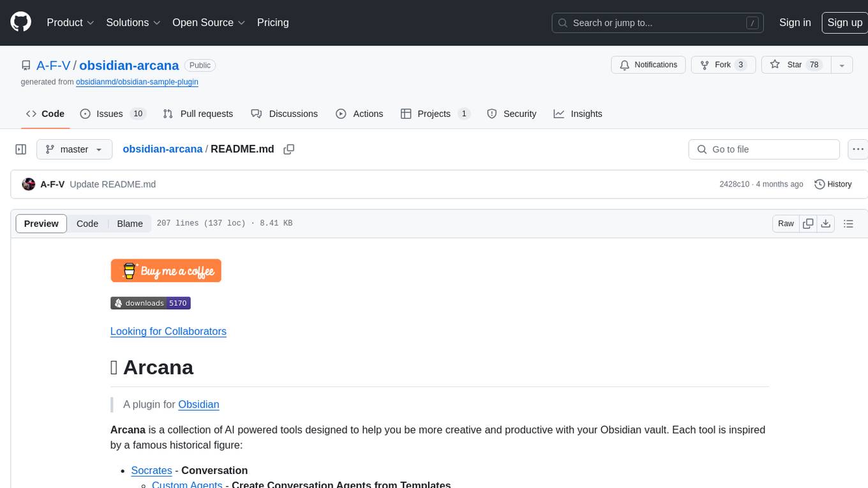Focus the Go to file input

point(764,149)
